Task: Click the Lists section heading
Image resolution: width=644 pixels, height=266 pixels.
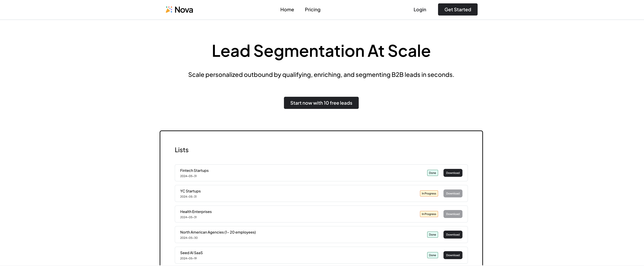Action: point(182,150)
